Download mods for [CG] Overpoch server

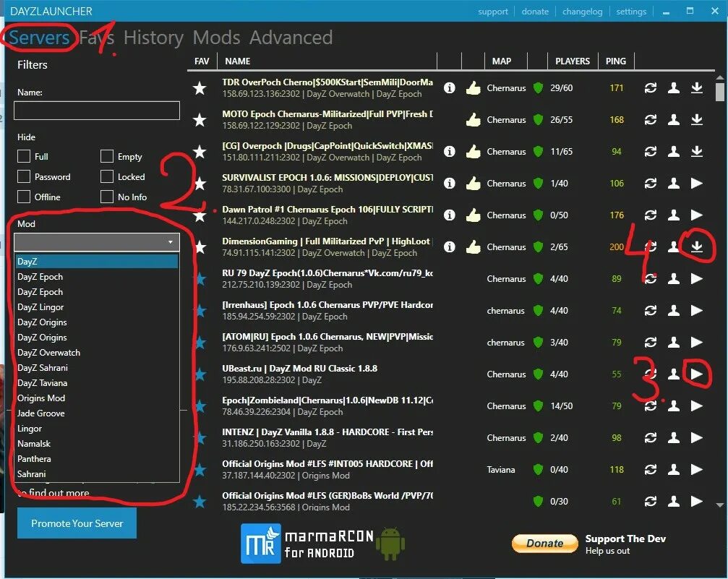696,151
